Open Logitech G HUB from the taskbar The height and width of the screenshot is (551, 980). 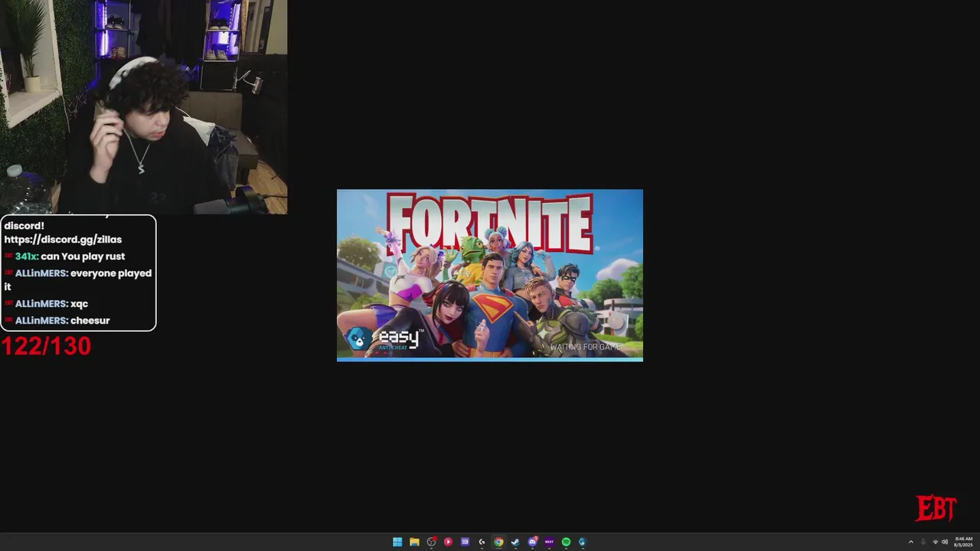coord(482,542)
